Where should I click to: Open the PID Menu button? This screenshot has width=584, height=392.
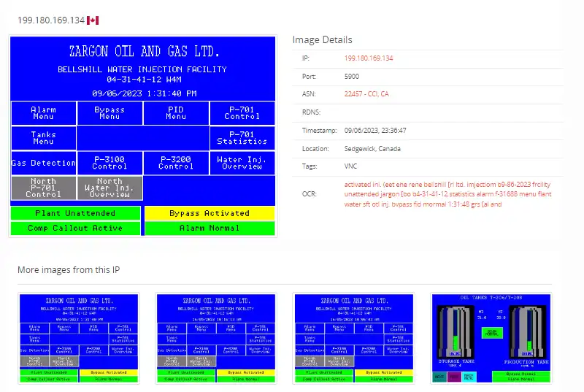[176, 113]
